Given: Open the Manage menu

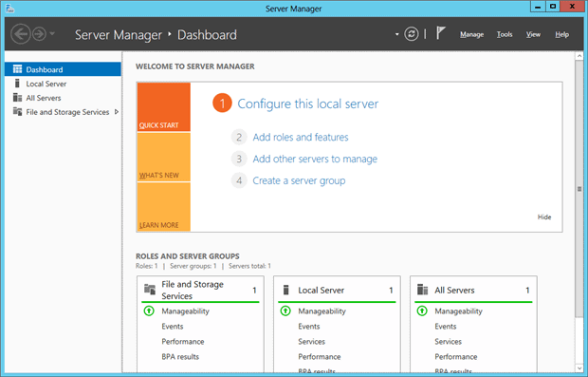Looking at the screenshot, I should coord(471,34).
